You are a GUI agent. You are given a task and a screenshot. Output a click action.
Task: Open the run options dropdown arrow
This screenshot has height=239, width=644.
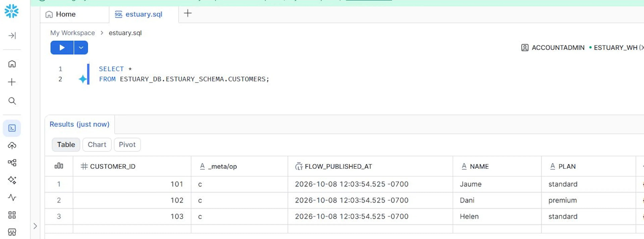tap(81, 48)
